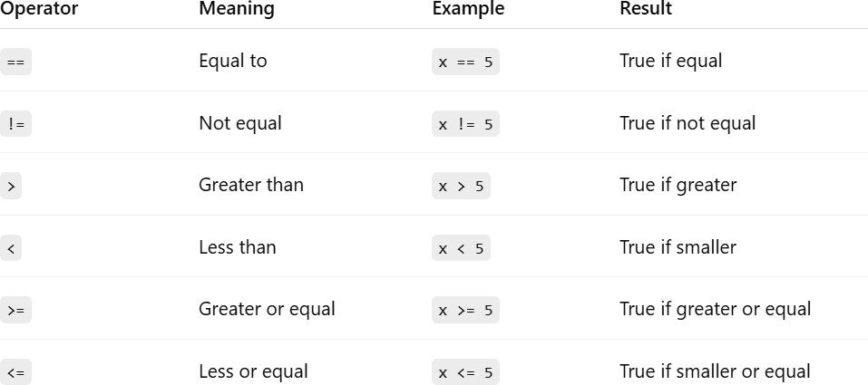Select the Result column header

pyautogui.click(x=646, y=9)
